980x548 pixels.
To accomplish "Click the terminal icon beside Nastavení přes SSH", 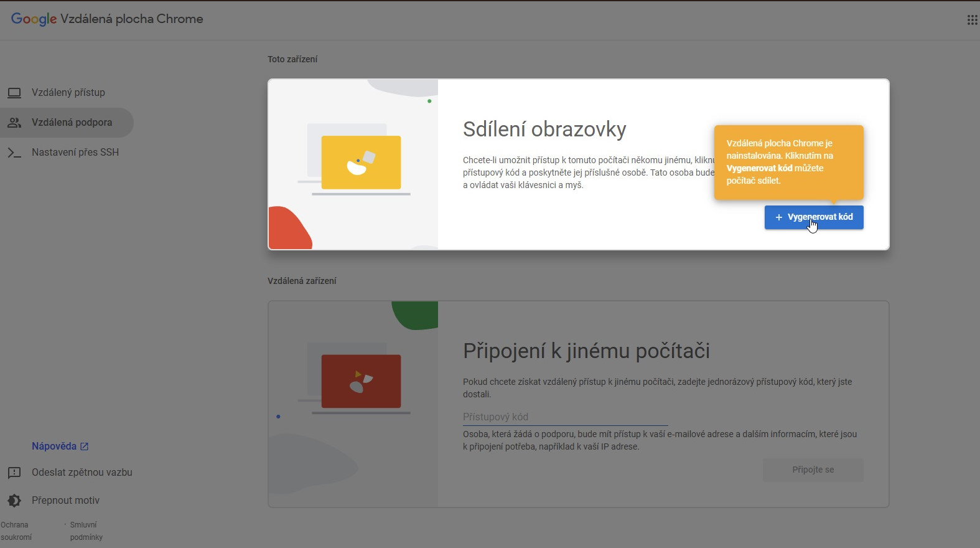I will pyautogui.click(x=14, y=153).
